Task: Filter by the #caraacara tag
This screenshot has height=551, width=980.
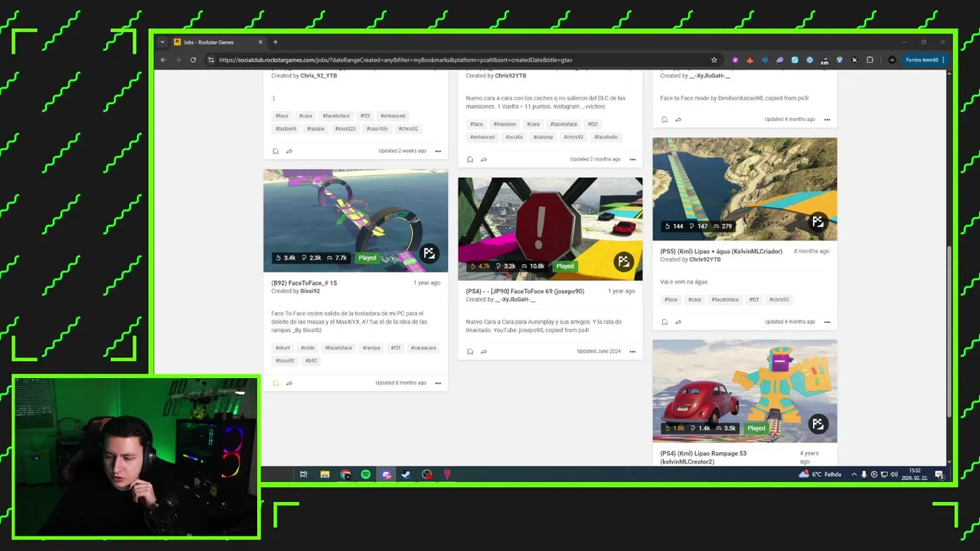Action: [x=423, y=347]
